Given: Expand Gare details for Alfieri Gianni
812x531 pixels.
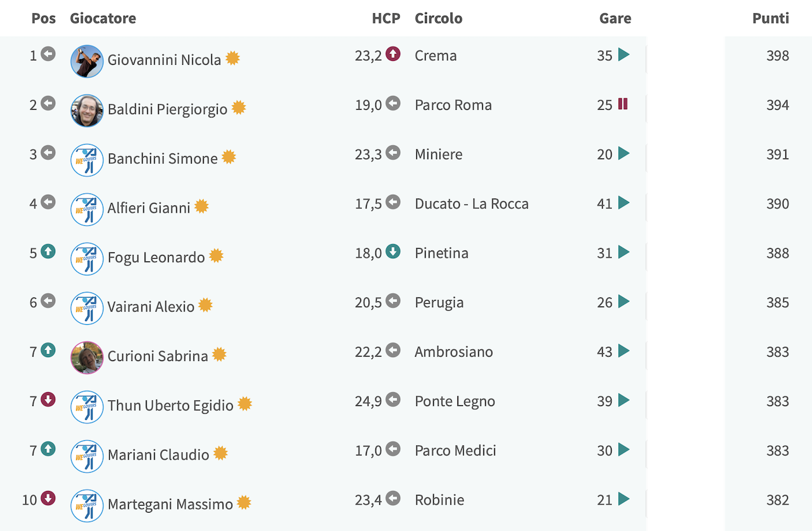Looking at the screenshot, I should coord(624,202).
